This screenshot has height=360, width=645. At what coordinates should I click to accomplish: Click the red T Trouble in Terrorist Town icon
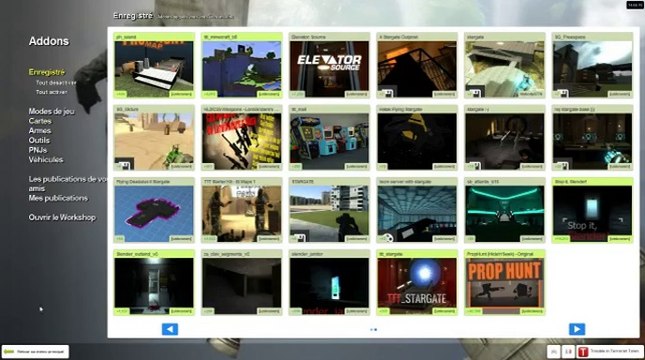tap(583, 352)
